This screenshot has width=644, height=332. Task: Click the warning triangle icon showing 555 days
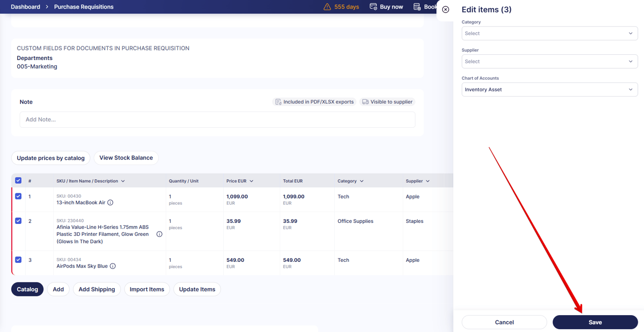click(x=327, y=6)
